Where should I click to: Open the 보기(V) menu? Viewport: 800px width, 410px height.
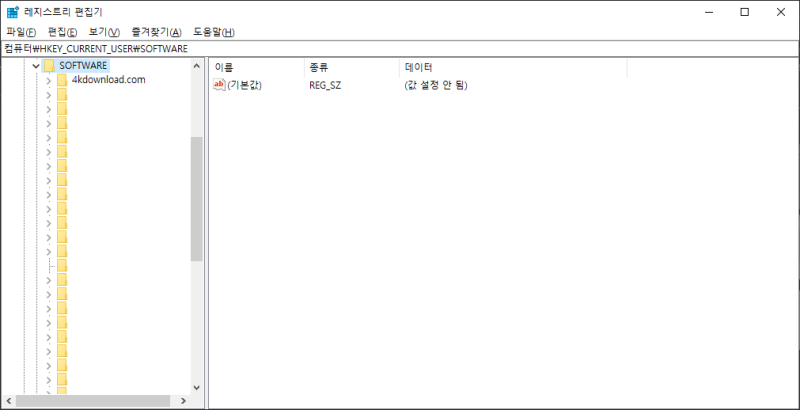pyautogui.click(x=104, y=32)
